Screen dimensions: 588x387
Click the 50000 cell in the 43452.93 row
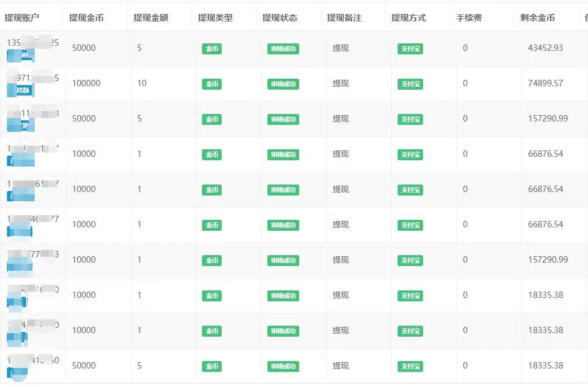(x=83, y=48)
